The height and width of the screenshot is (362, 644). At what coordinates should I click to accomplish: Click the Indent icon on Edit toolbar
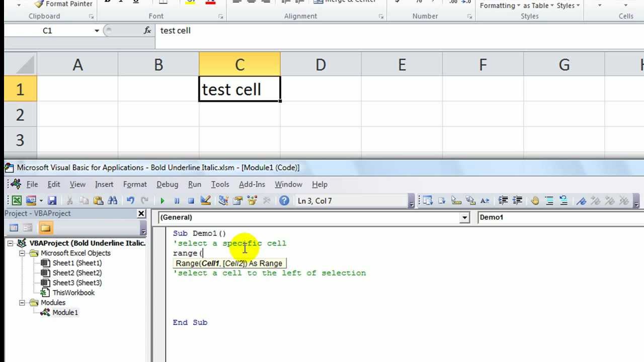[503, 201]
